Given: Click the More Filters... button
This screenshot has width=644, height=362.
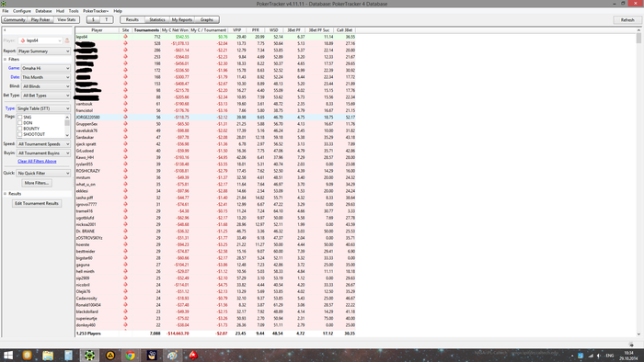Looking at the screenshot, I should pos(37,183).
